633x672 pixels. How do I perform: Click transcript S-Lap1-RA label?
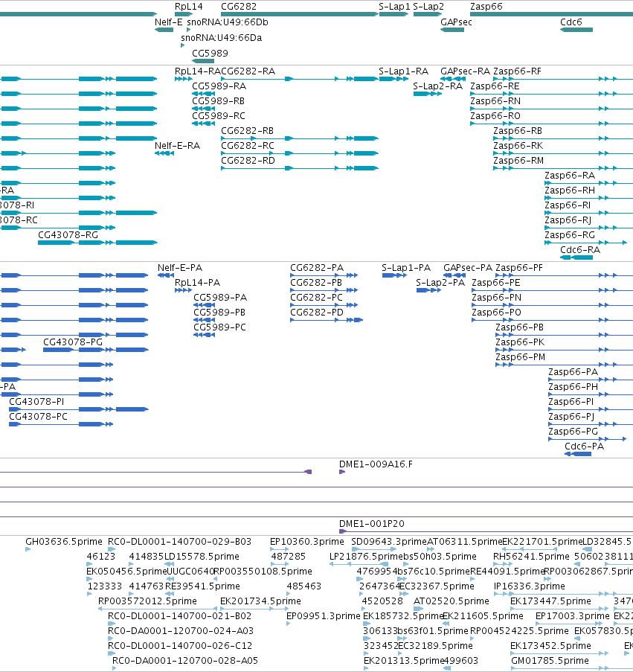(x=403, y=71)
